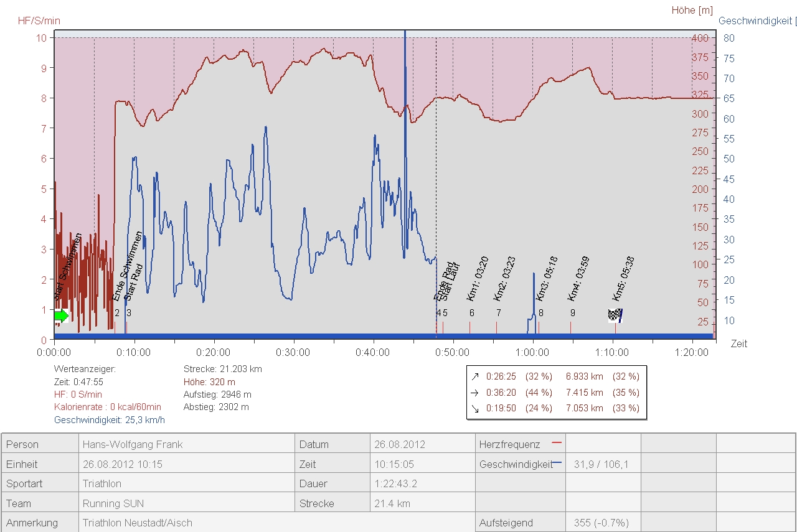Click the Team value Running SUN
Screen dimensions: 797x532
110,503
